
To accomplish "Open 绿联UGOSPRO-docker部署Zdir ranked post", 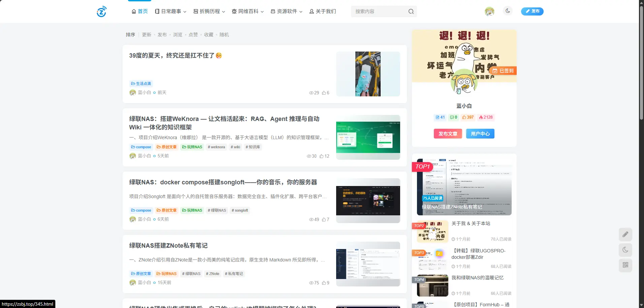I will (x=479, y=254).
